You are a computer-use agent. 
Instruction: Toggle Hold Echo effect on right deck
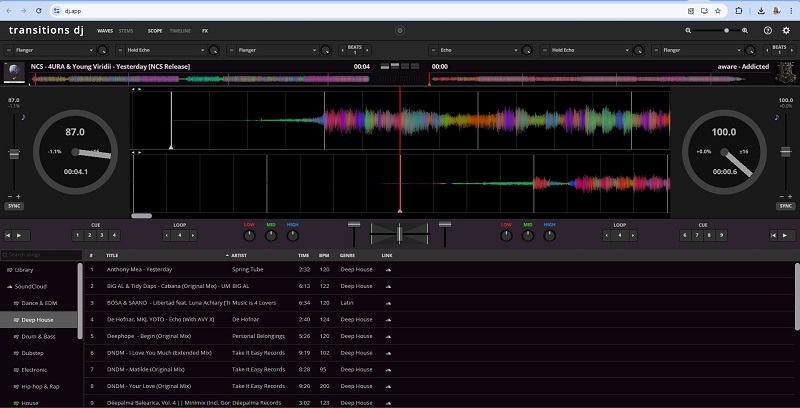(x=544, y=50)
